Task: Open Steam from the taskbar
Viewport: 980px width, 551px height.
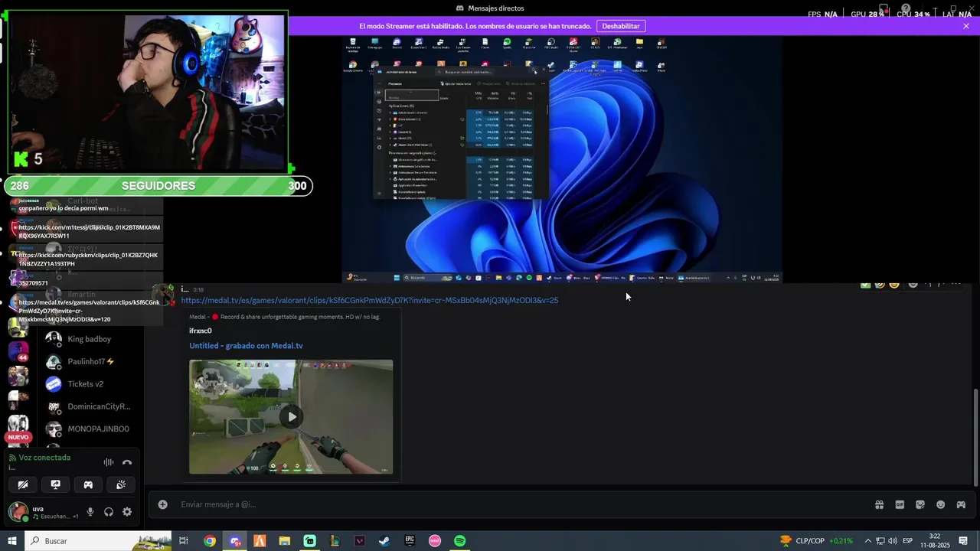Action: point(384,541)
